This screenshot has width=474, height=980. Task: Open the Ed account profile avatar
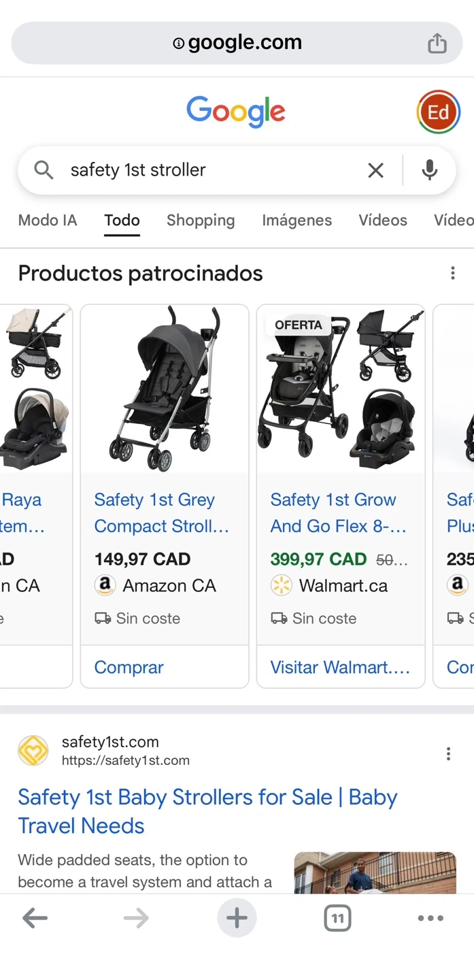click(x=438, y=112)
